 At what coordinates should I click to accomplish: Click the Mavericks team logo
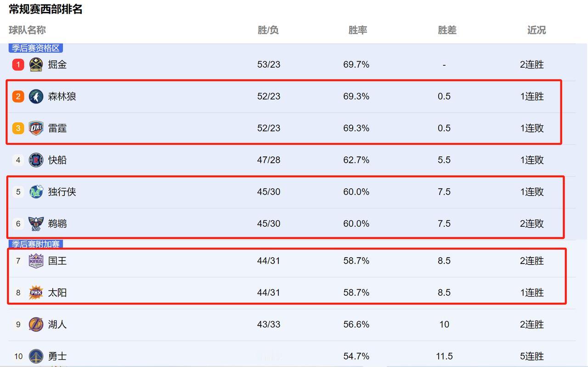tap(36, 191)
